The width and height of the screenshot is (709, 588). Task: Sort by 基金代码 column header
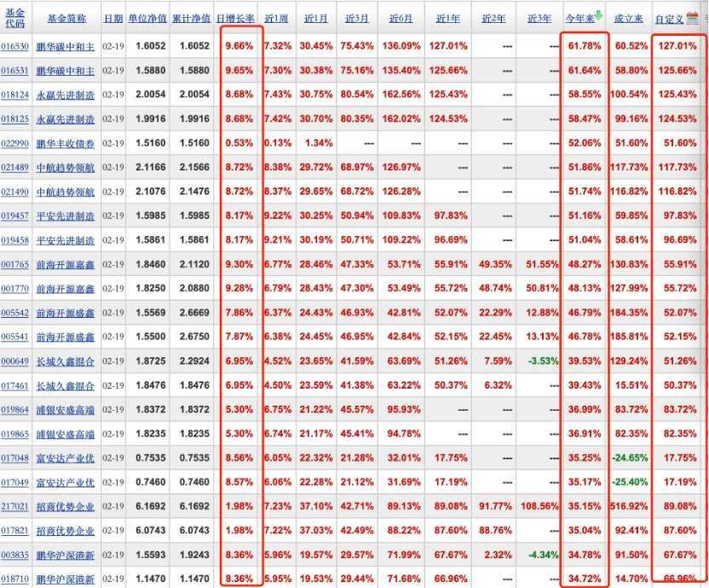click(15, 18)
